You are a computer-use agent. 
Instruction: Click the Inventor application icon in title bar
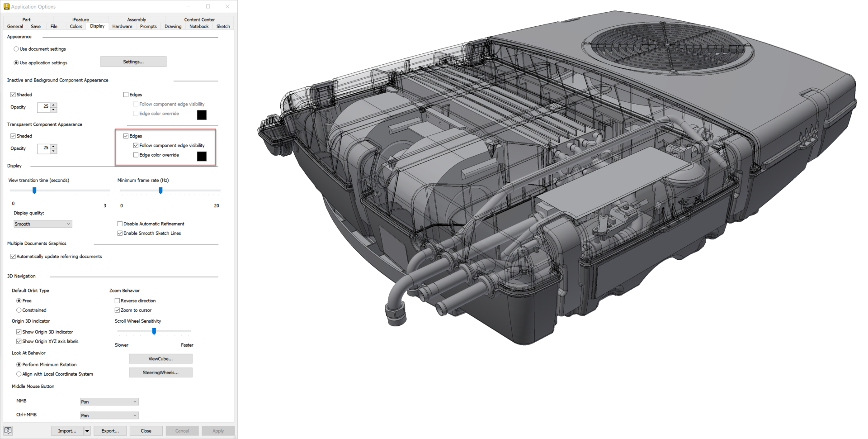pyautogui.click(x=6, y=6)
